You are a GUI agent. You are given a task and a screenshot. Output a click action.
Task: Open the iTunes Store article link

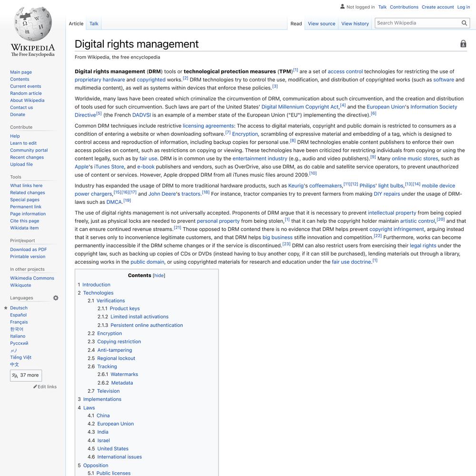[109, 167]
